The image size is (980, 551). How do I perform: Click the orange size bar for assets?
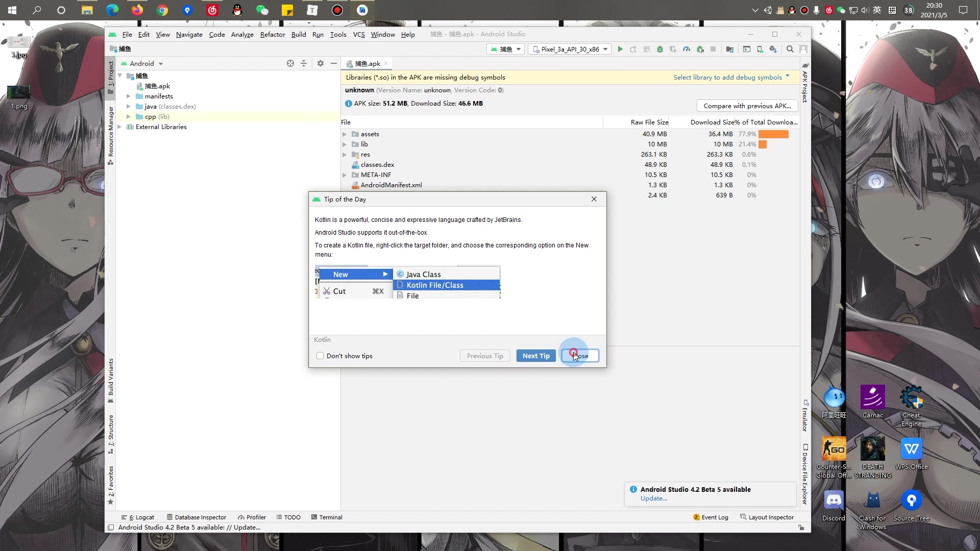point(773,134)
